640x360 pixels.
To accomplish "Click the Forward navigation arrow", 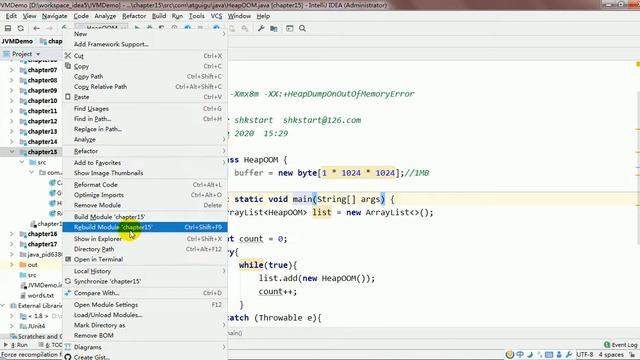I will click(x=49, y=28).
